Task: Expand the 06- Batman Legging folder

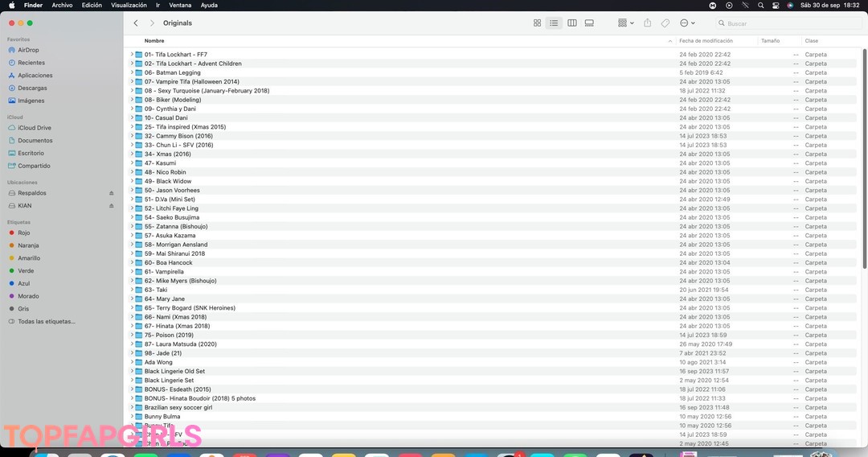Action: [x=132, y=72]
